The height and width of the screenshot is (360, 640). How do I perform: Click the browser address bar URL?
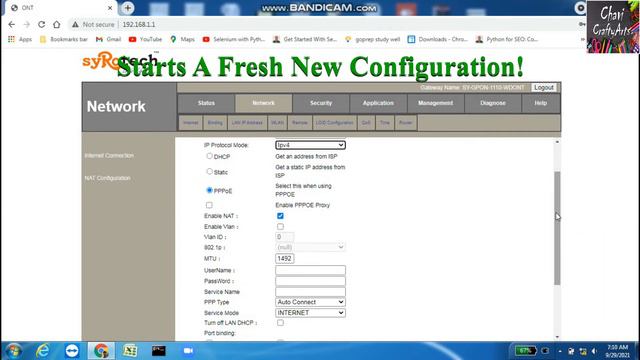139,24
